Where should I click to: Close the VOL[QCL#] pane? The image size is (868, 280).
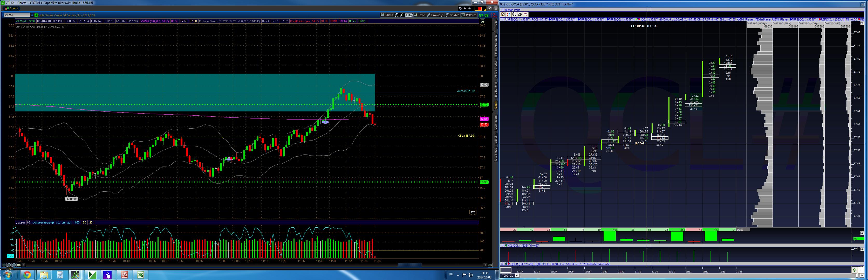click(x=502, y=246)
